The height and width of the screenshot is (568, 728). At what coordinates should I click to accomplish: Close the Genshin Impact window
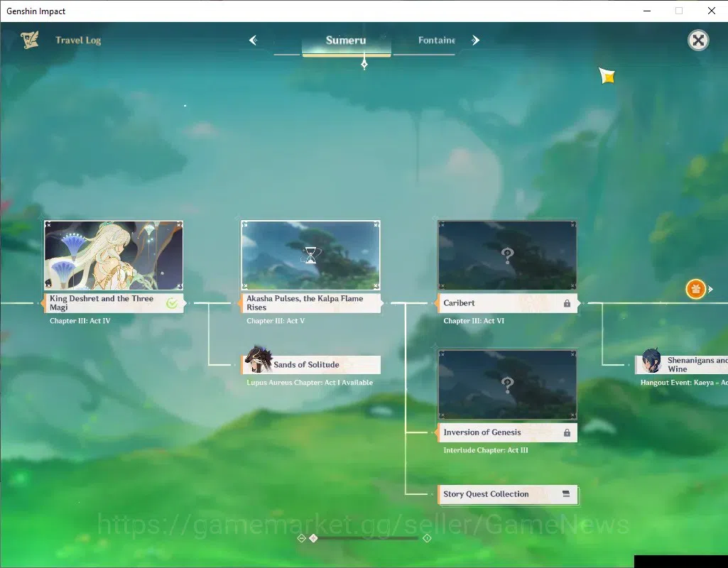tap(711, 11)
